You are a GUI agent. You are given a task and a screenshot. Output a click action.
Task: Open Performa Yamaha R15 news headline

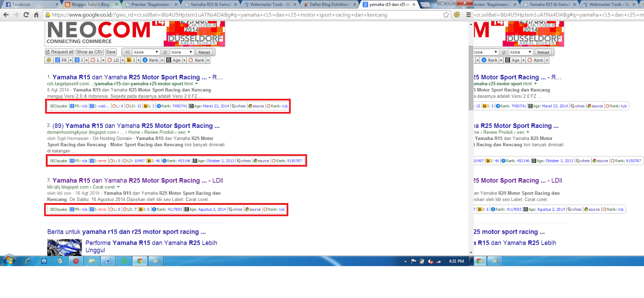[151, 246]
